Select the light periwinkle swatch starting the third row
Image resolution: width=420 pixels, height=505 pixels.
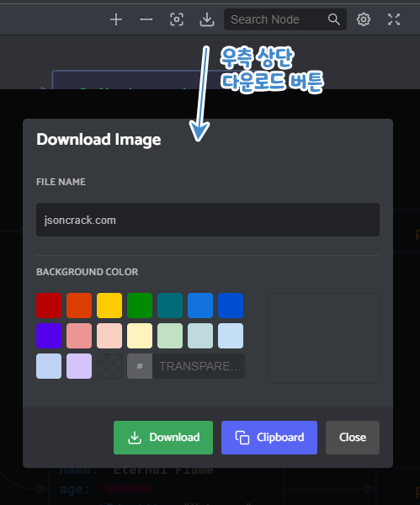coord(49,366)
